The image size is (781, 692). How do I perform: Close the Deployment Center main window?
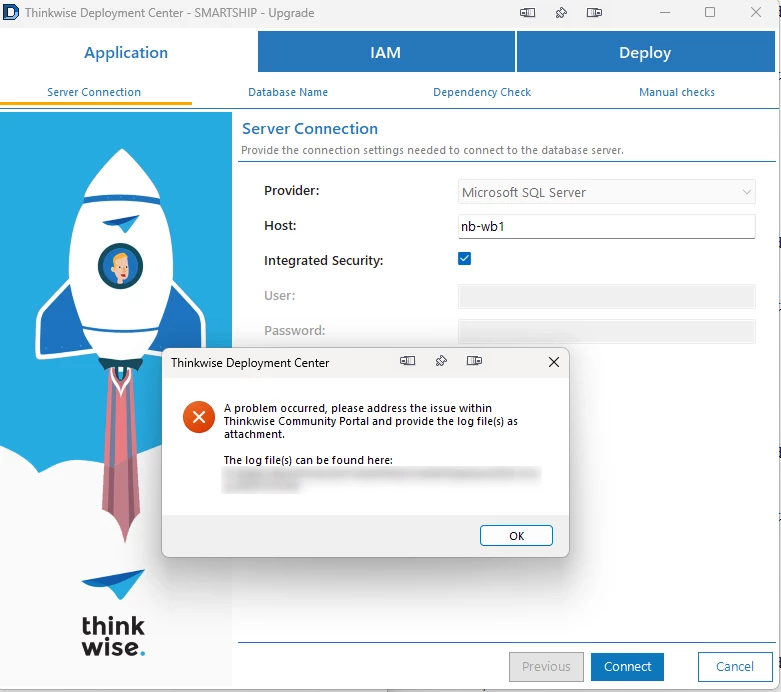(756, 12)
